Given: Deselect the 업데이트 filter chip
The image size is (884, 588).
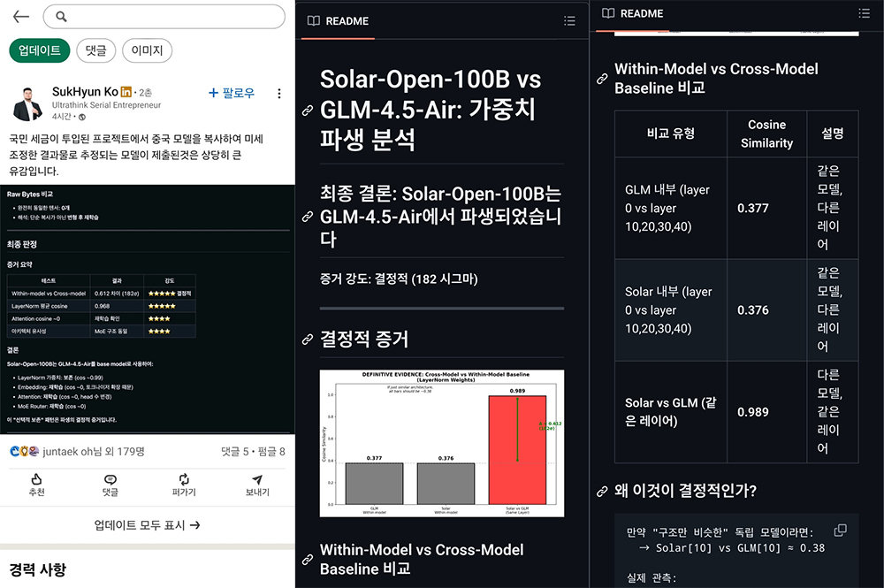Looking at the screenshot, I should [x=38, y=50].
